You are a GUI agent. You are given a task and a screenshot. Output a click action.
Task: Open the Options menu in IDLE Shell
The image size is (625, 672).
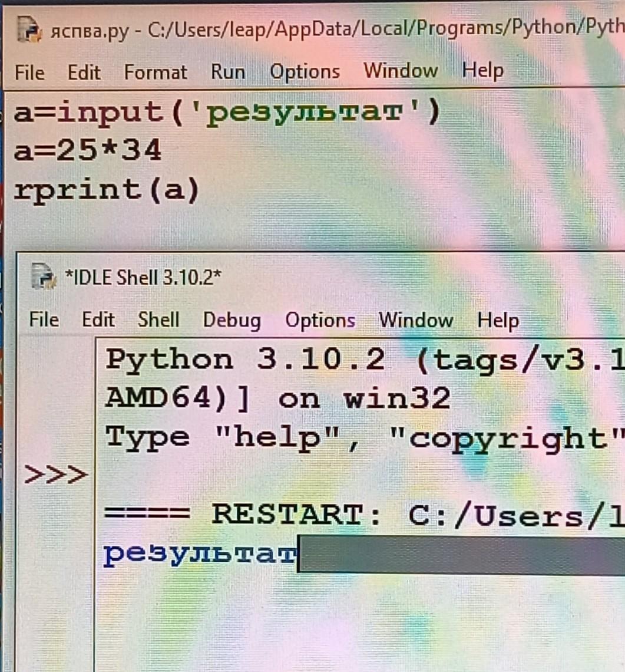tap(320, 321)
